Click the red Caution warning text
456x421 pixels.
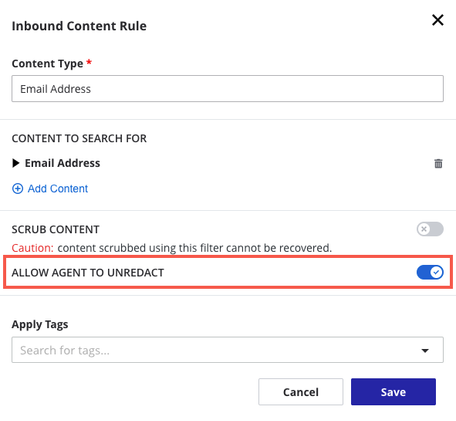pyautogui.click(x=32, y=248)
